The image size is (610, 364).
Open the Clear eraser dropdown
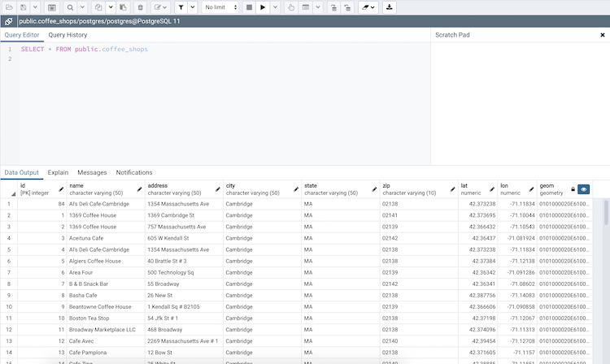pos(368,7)
